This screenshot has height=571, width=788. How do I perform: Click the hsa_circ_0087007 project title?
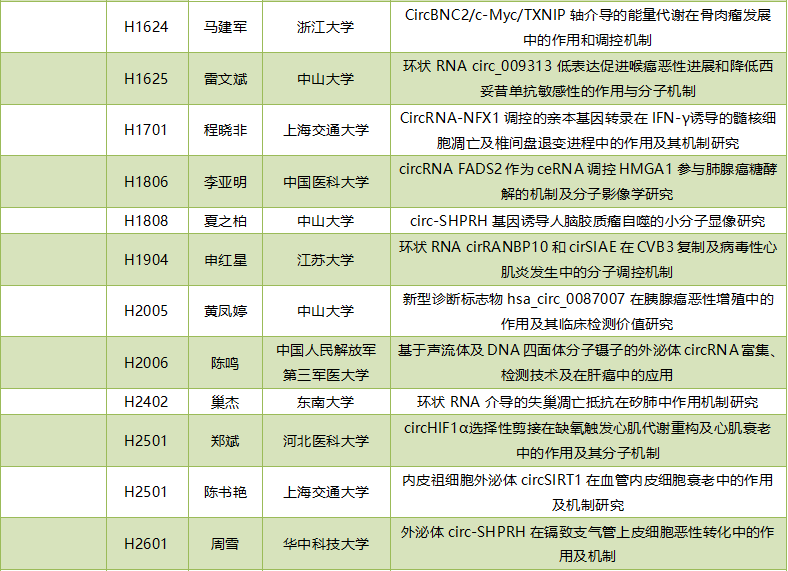click(588, 311)
